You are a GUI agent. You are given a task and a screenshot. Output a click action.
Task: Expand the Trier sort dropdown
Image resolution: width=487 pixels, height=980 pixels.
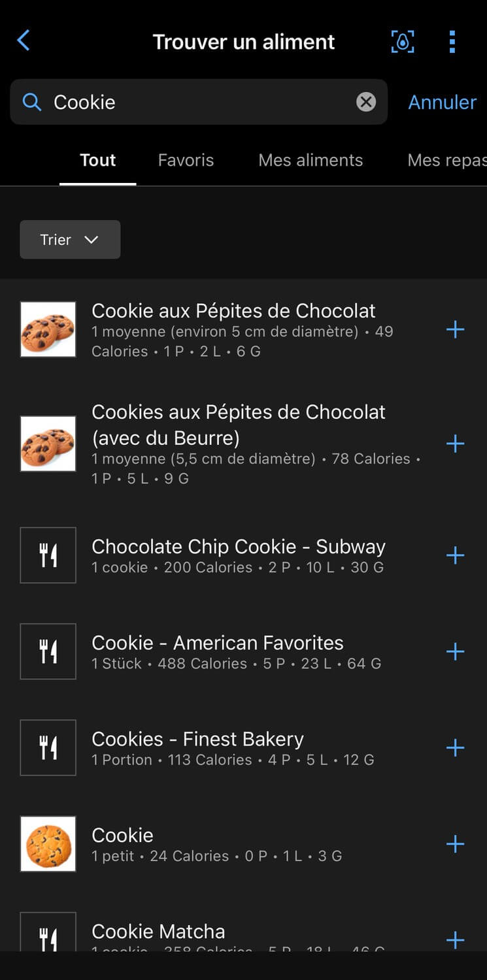click(x=70, y=240)
